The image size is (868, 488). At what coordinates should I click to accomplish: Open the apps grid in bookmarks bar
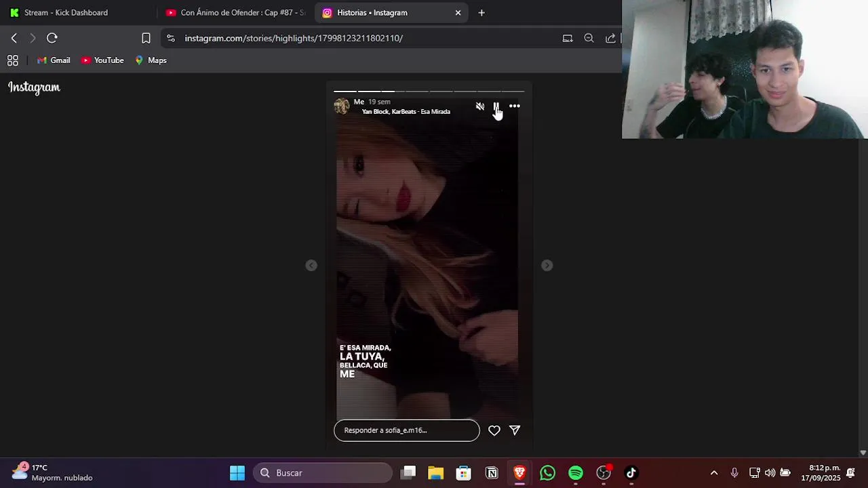(12, 60)
